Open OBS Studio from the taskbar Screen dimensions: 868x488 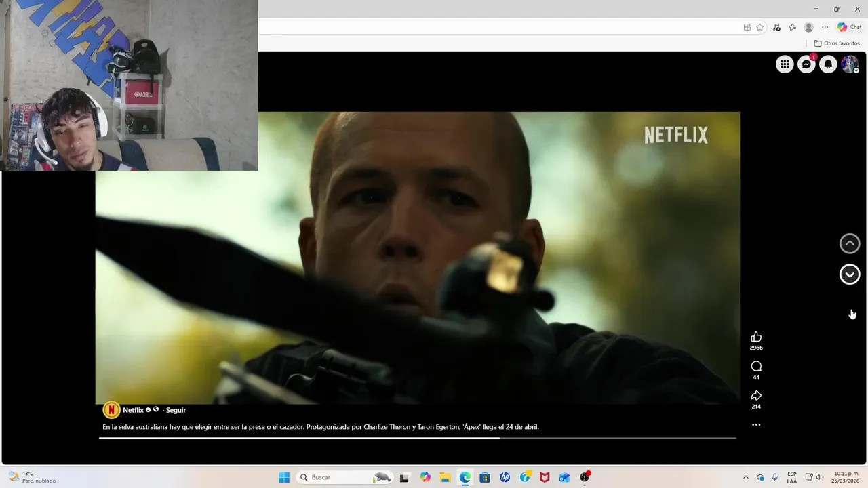(x=585, y=477)
